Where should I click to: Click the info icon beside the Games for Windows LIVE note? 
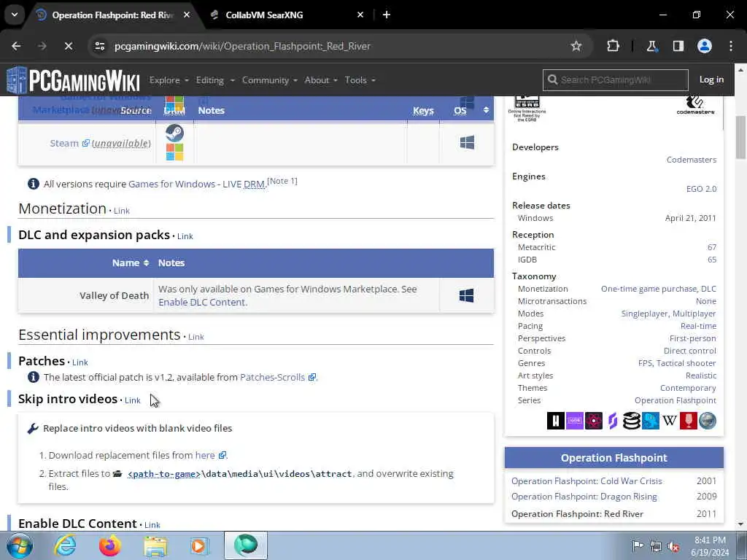pyautogui.click(x=34, y=184)
